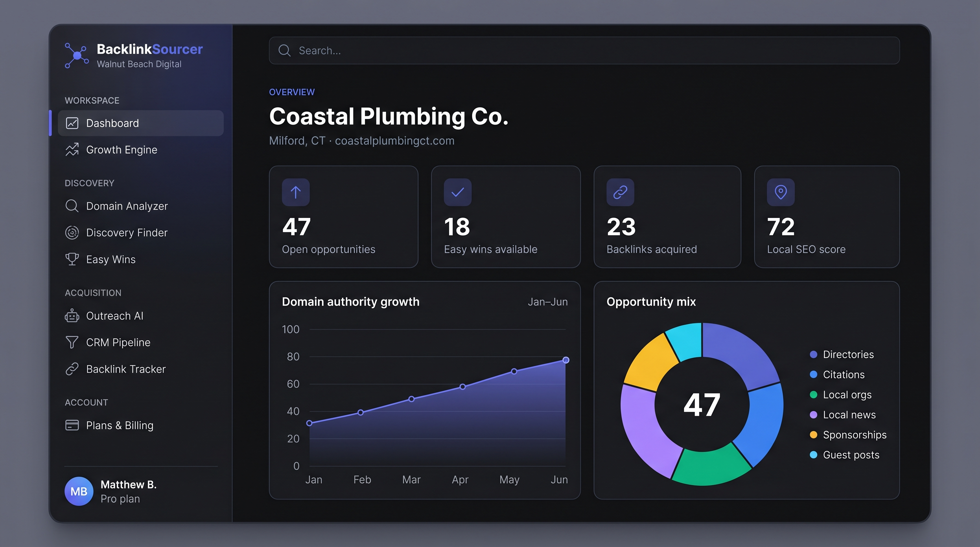Screen dimensions: 980x547
Task: Open Discovery Finder page
Action: pyautogui.click(x=141, y=233)
